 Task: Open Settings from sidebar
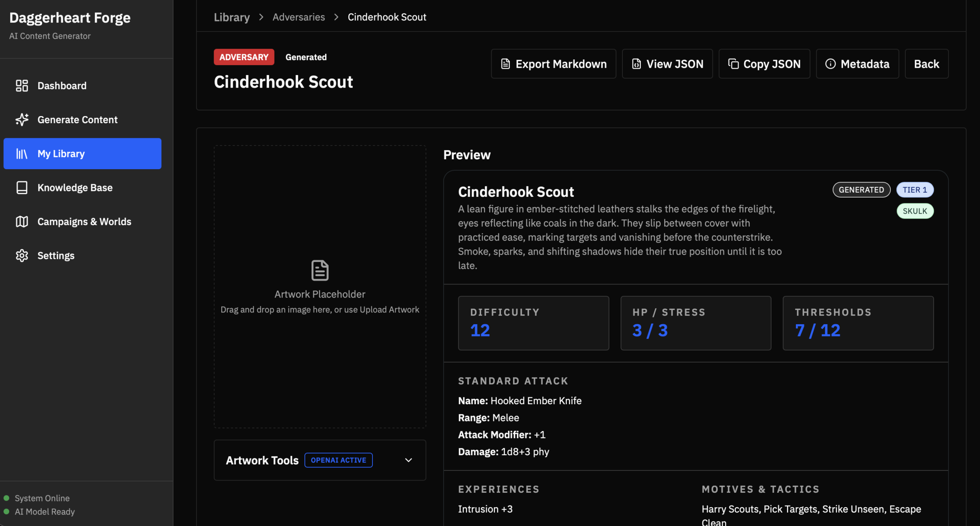82,255
